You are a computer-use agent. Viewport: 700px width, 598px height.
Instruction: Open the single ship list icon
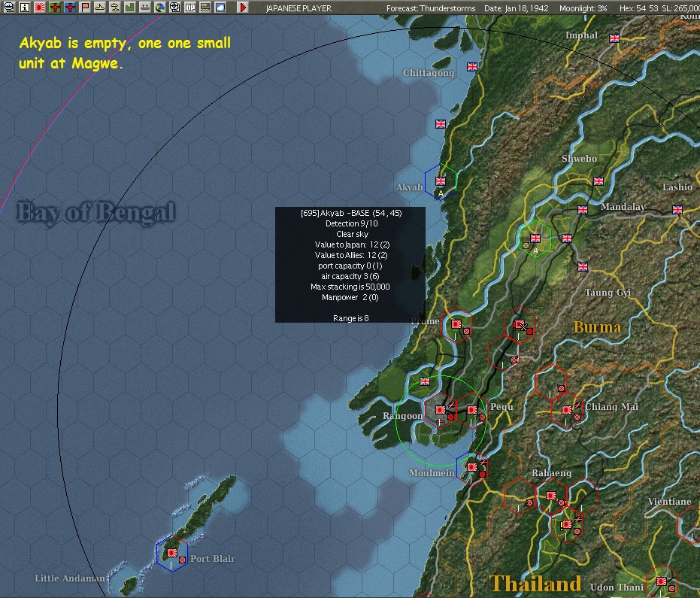100,7
